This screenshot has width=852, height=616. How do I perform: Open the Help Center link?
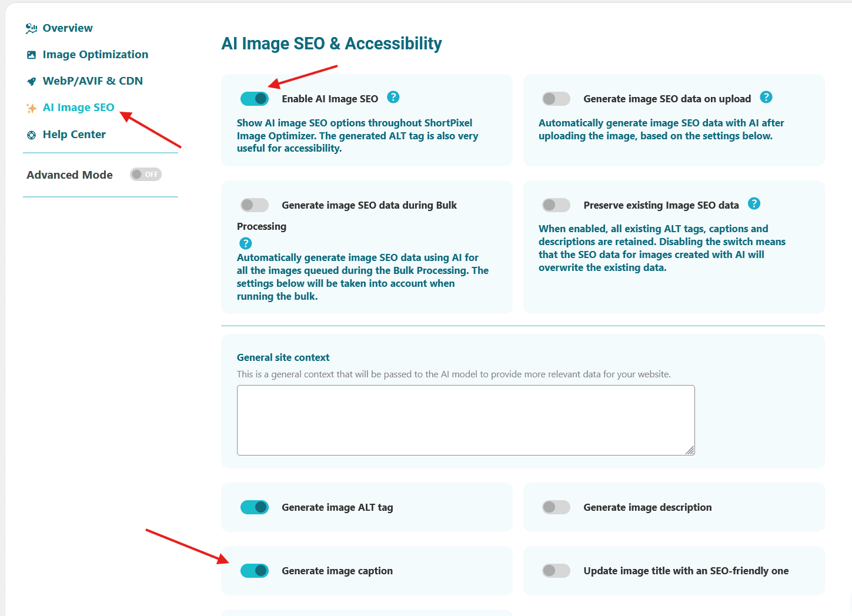[x=74, y=135]
